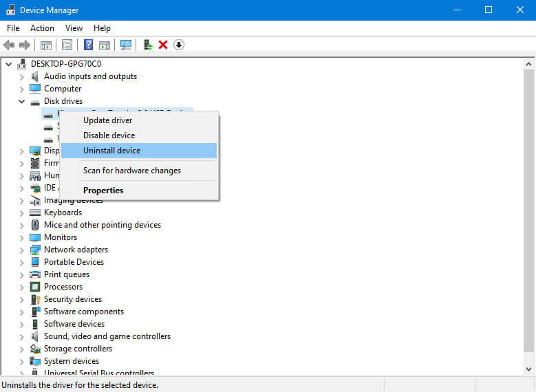Collapse the DESKTOP-GPG70C0 root node
536x392 pixels.
point(9,64)
